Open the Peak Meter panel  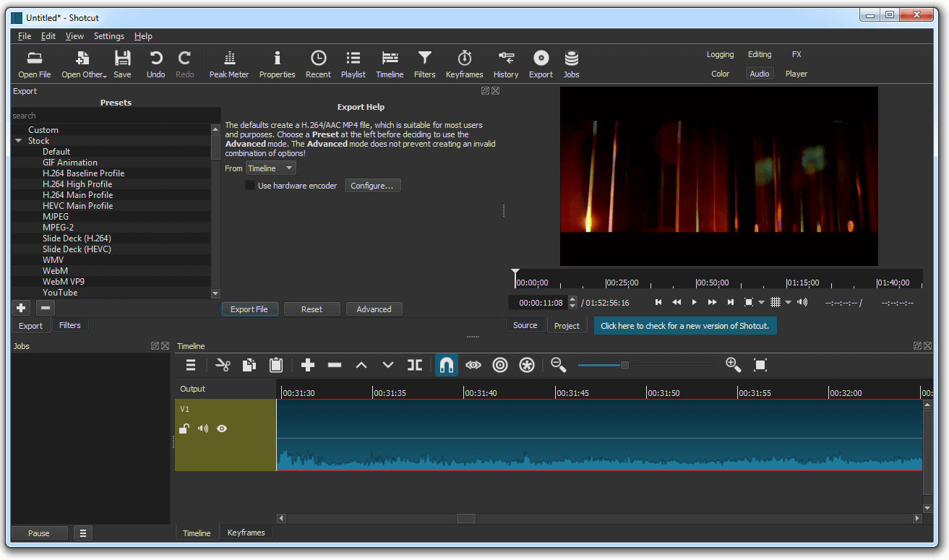point(228,64)
